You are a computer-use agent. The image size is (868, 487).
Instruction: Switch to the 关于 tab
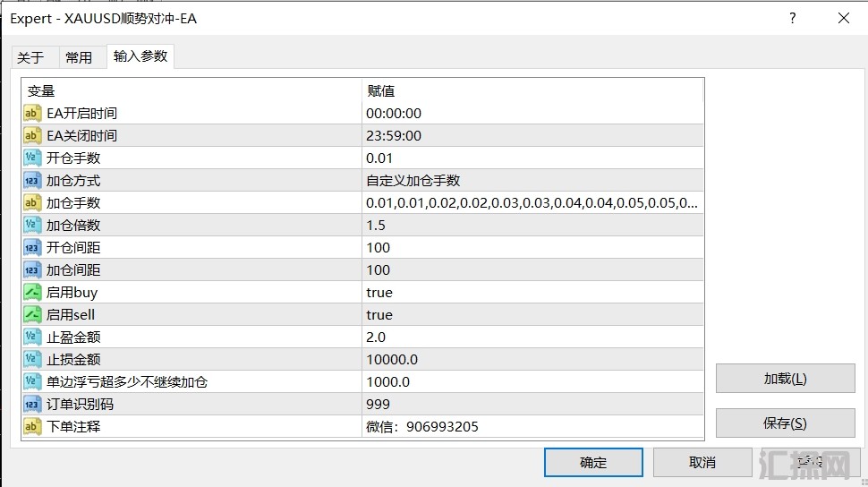[30, 57]
